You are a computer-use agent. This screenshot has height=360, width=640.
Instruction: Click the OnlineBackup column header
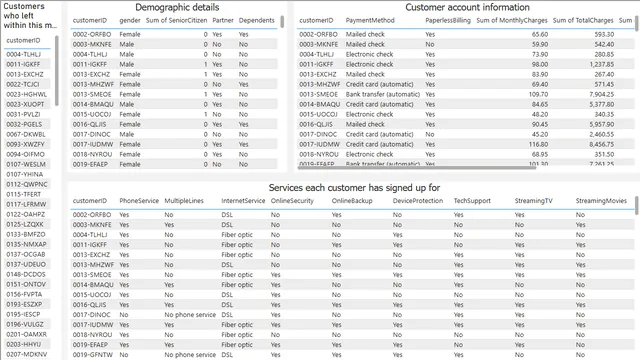352,201
